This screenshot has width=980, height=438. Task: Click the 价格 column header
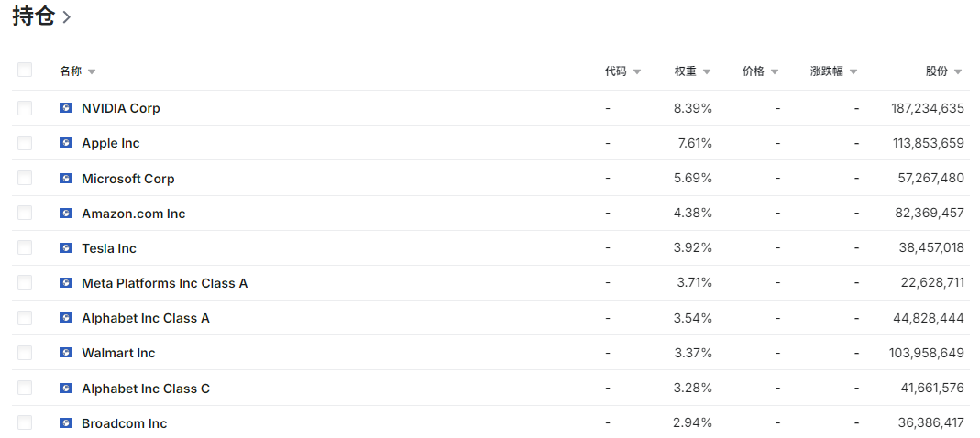[754, 71]
